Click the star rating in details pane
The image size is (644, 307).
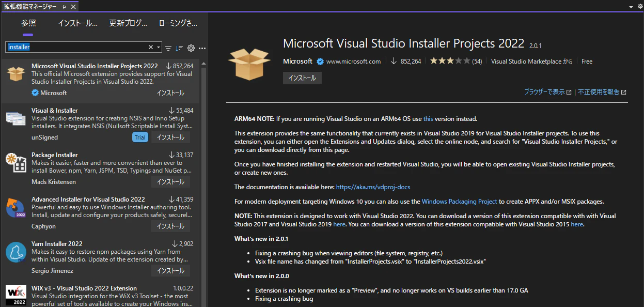(450, 61)
